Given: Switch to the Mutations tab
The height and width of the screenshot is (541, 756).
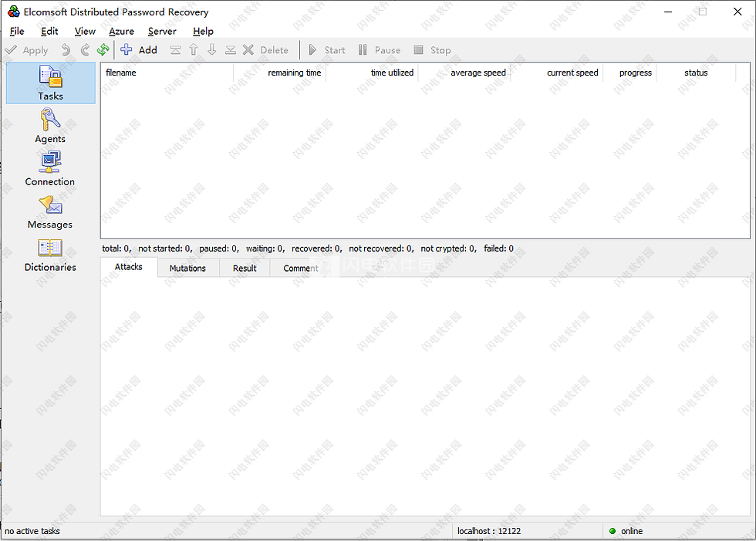Looking at the screenshot, I should pos(187,268).
